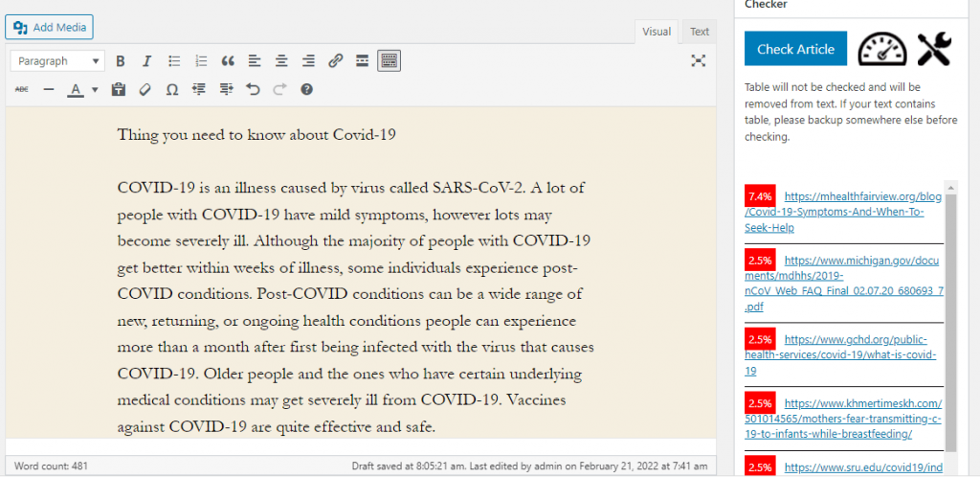980x478 pixels.
Task: Click the table warning notice text
Action: point(851,112)
